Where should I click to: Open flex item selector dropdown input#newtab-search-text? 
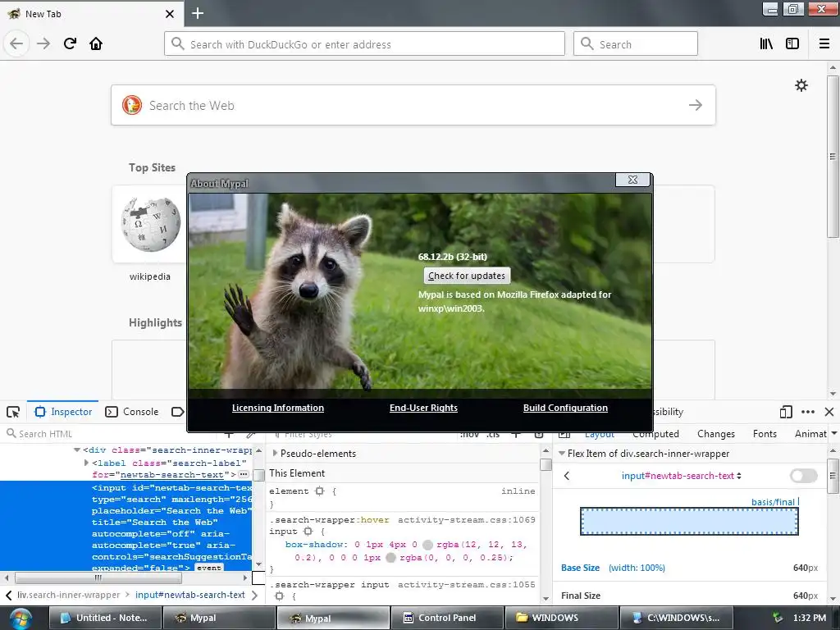pyautogui.click(x=682, y=476)
